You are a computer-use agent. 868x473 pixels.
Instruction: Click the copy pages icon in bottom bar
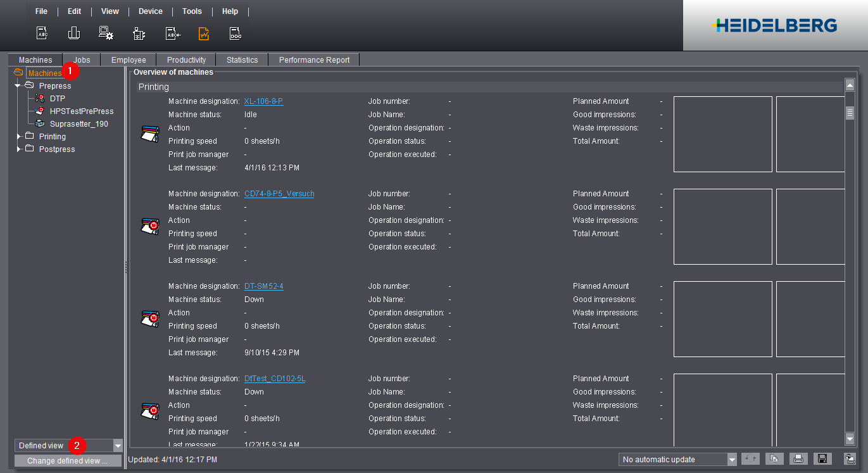click(x=774, y=459)
